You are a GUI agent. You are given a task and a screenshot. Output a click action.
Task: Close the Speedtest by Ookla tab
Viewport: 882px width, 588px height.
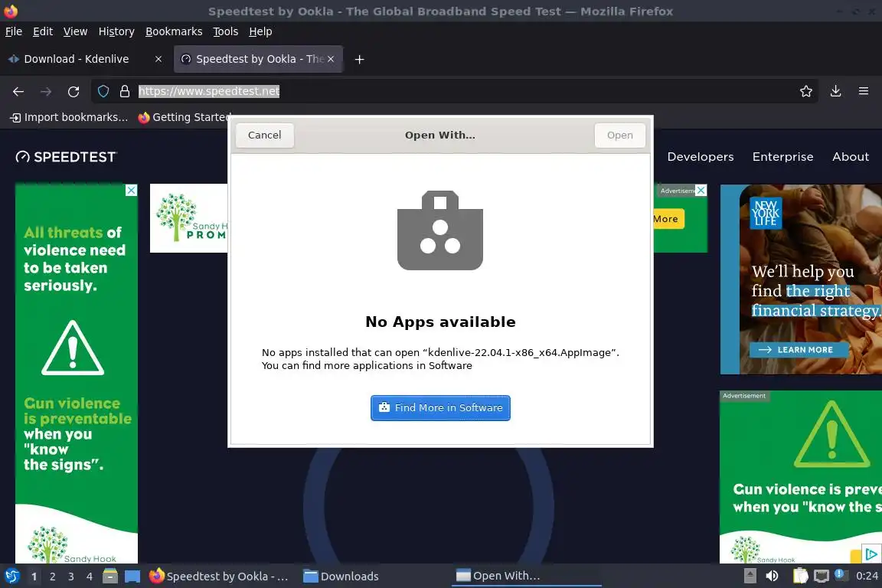[331, 59]
